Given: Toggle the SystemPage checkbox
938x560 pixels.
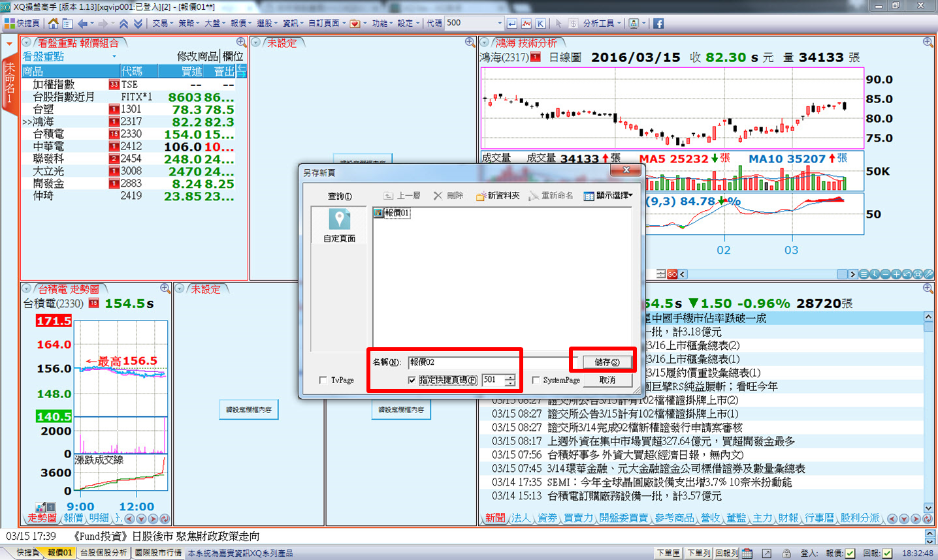Looking at the screenshot, I should tap(536, 380).
